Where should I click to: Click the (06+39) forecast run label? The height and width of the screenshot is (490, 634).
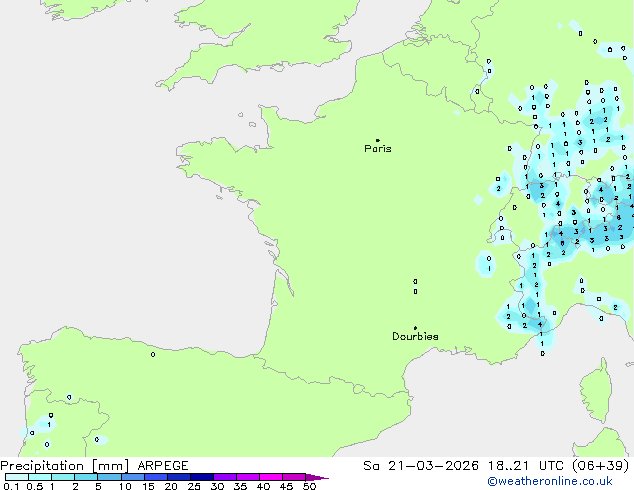click(x=606, y=466)
